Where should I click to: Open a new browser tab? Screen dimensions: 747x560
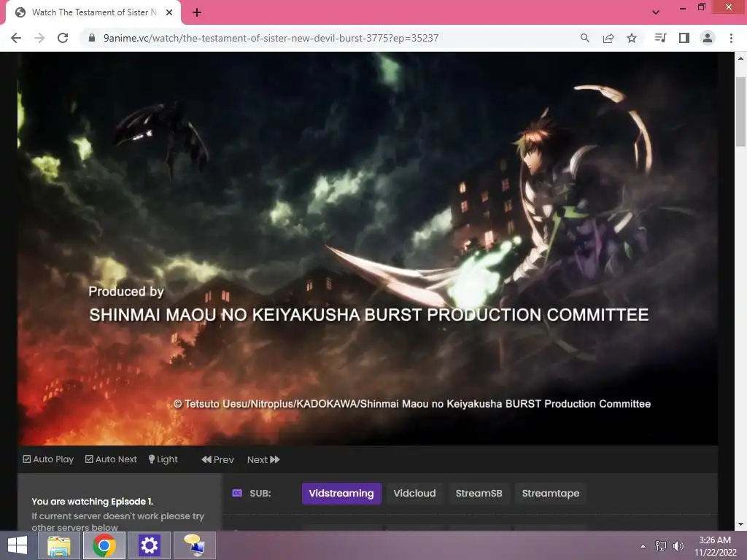(197, 12)
